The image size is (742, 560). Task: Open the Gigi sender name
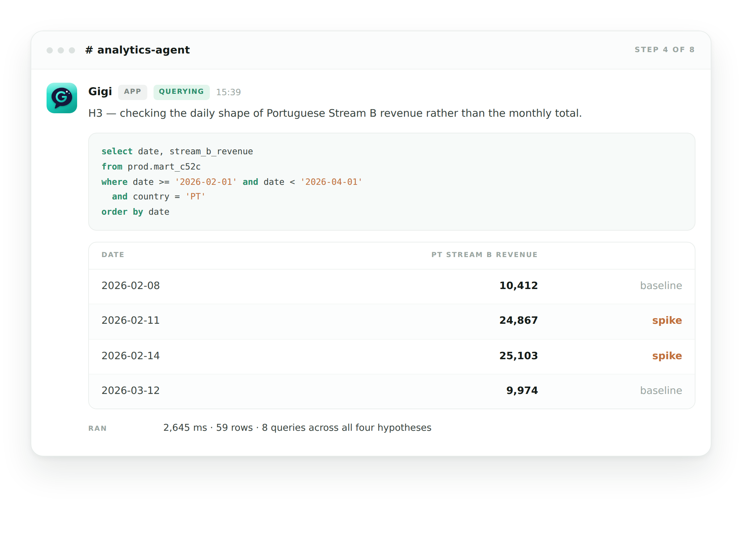click(x=100, y=92)
